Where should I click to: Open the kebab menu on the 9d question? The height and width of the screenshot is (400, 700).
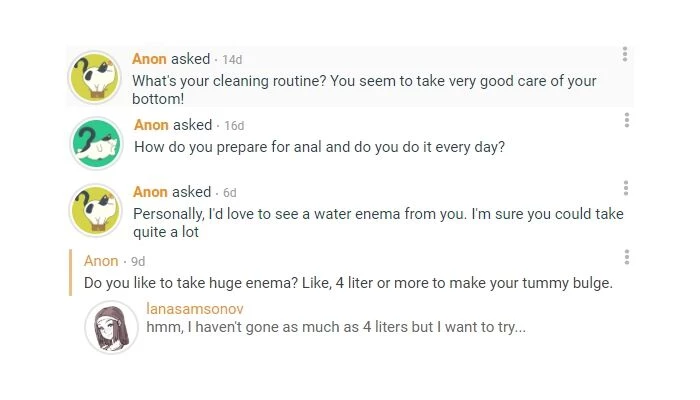(x=627, y=257)
